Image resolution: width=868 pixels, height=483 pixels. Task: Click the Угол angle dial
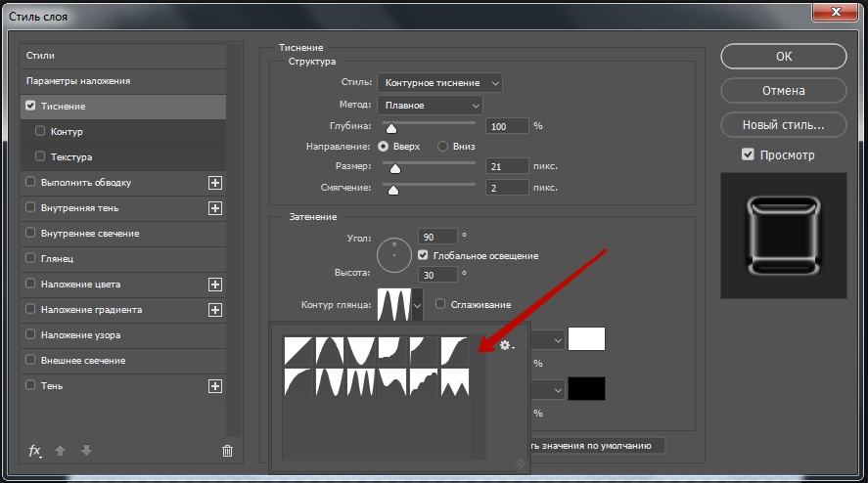point(394,255)
